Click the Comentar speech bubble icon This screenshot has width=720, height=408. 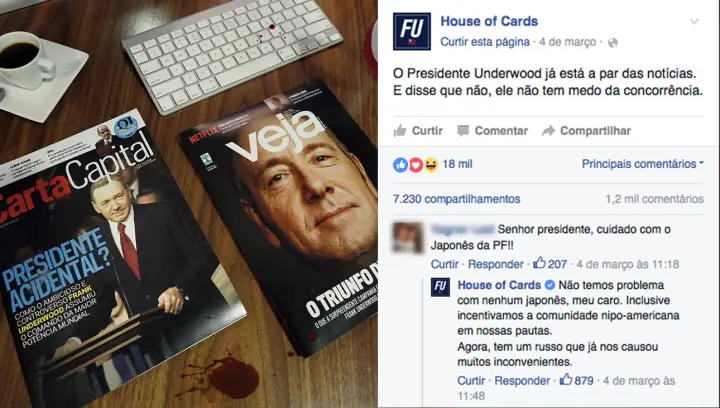click(x=463, y=131)
